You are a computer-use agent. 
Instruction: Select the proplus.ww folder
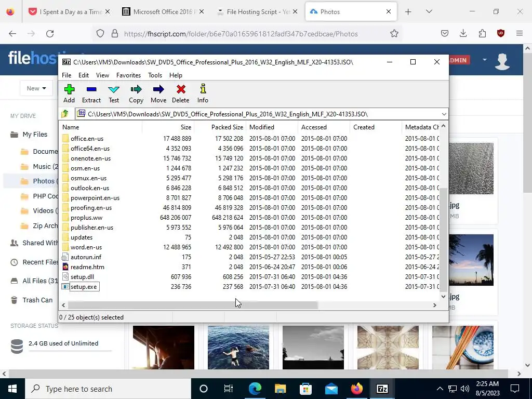(86, 218)
